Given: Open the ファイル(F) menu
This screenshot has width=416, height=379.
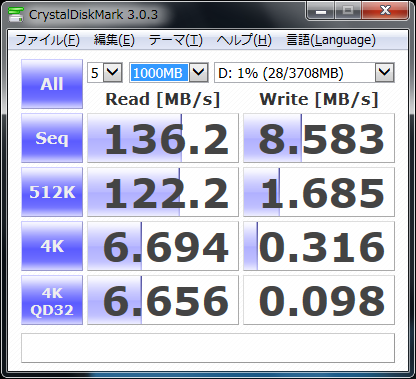Looking at the screenshot, I should click(x=47, y=40).
